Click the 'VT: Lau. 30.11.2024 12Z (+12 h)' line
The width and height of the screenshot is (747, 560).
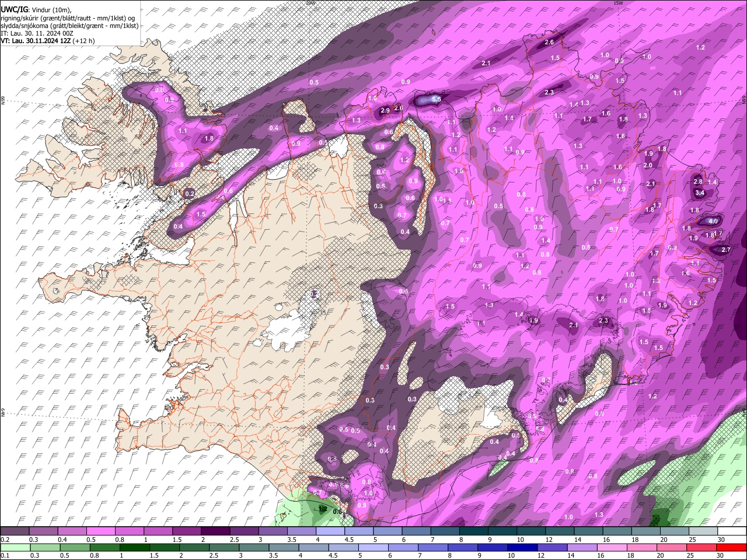tap(47, 41)
